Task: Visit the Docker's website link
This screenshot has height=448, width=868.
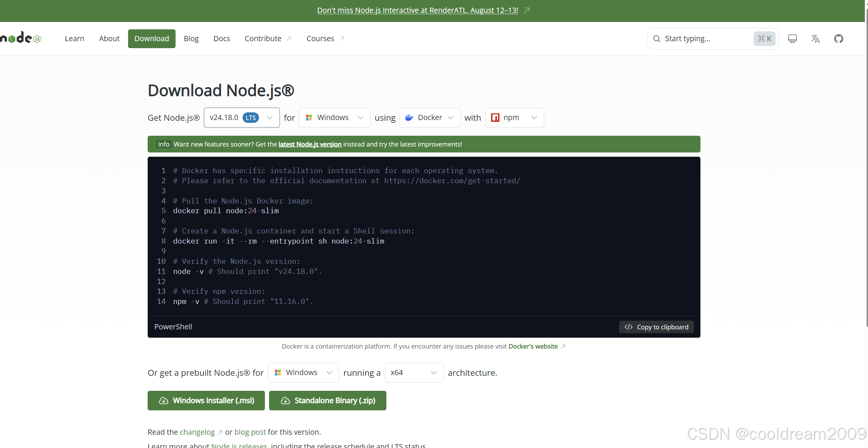Action: (x=537, y=346)
